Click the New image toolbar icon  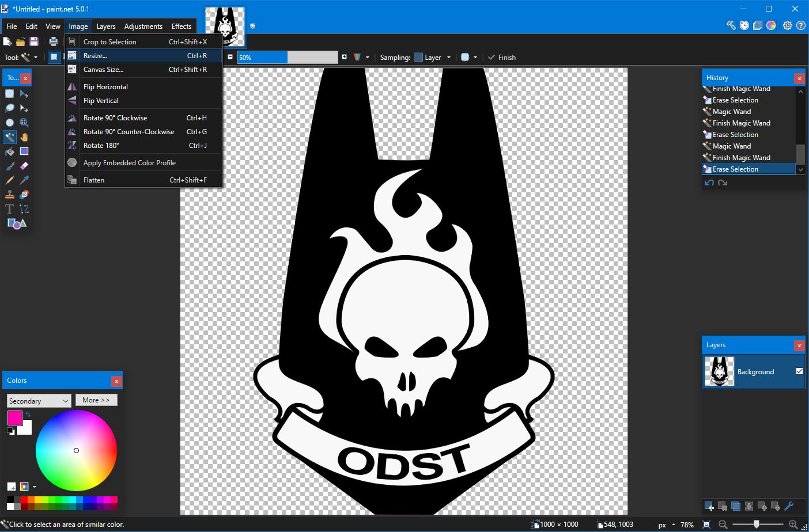click(x=7, y=41)
